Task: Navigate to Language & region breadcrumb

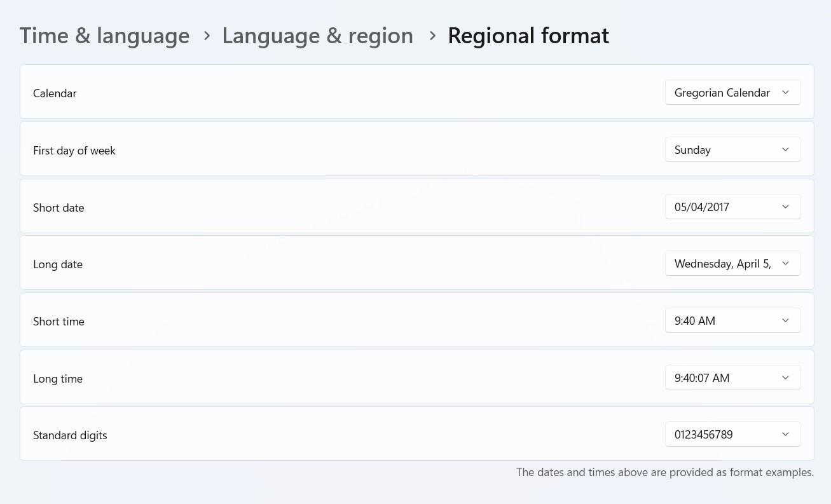Action: [x=317, y=36]
